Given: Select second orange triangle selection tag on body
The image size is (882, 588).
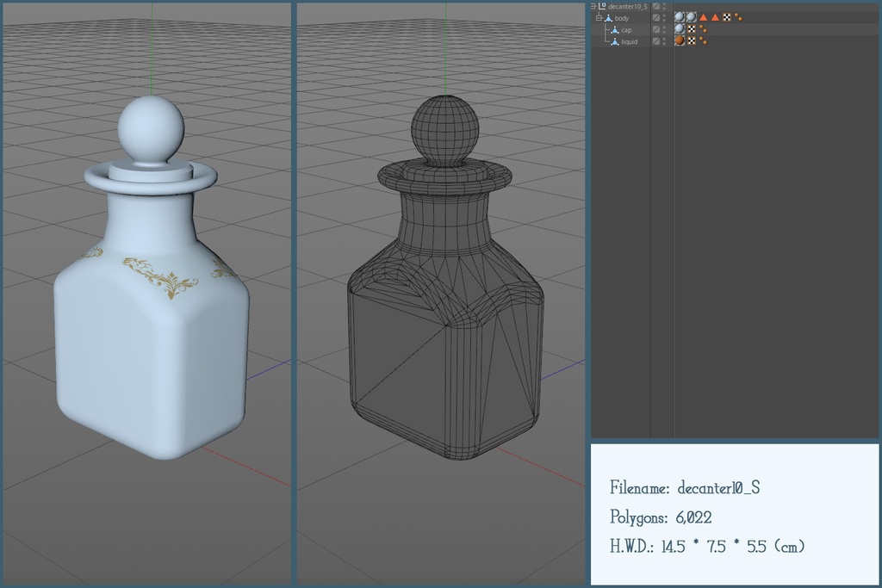Looking at the screenshot, I should tap(715, 17).
